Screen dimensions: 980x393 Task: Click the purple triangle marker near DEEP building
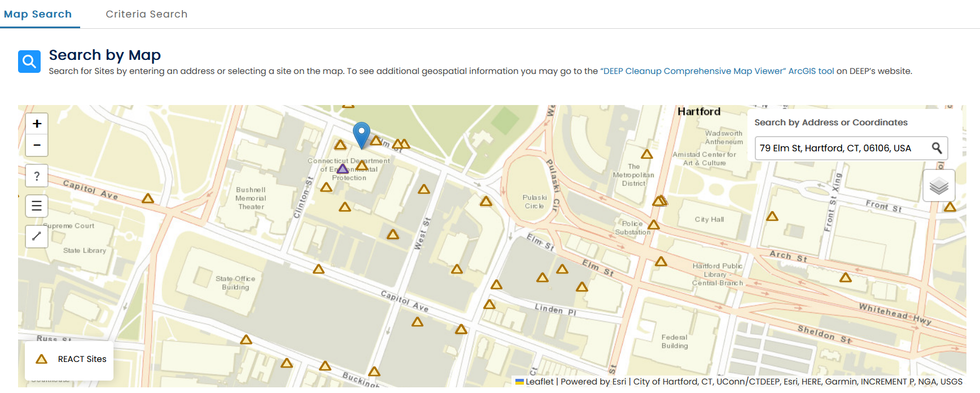343,169
